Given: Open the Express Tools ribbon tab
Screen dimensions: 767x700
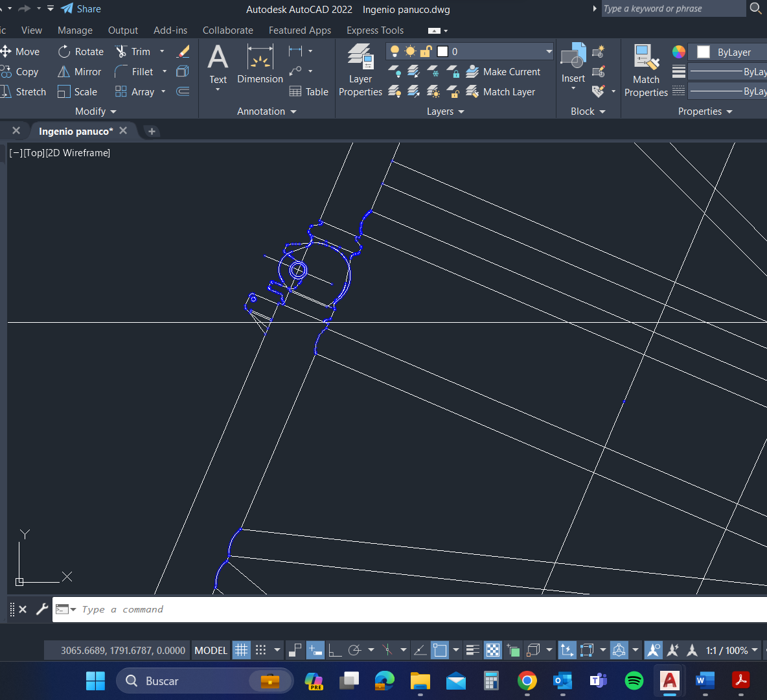Looking at the screenshot, I should pyautogui.click(x=375, y=30).
